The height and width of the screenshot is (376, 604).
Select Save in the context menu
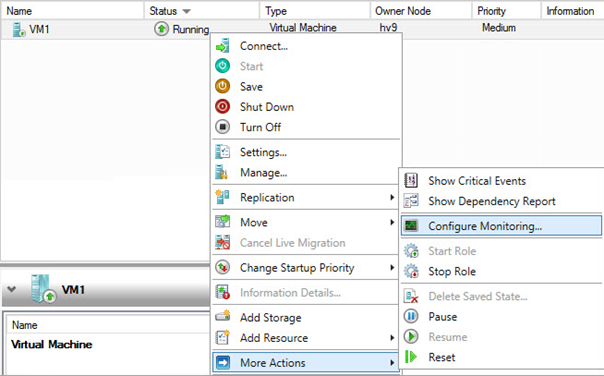point(251,87)
